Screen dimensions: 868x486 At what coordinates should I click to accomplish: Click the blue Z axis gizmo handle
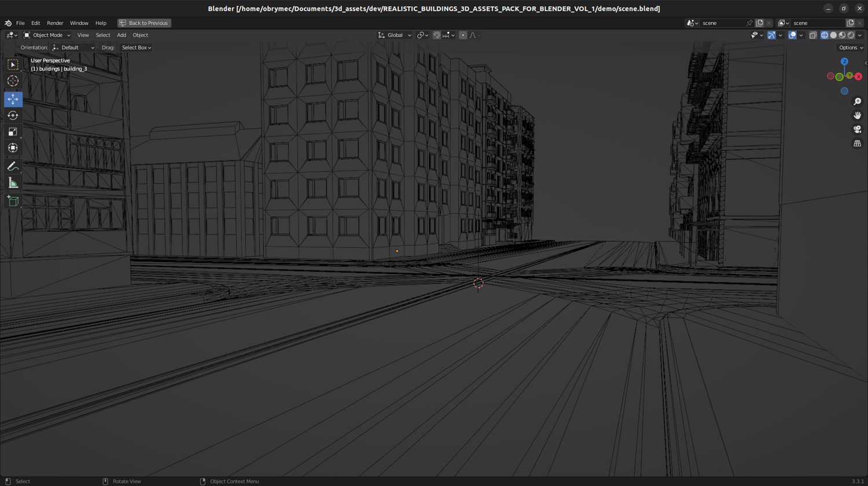844,61
